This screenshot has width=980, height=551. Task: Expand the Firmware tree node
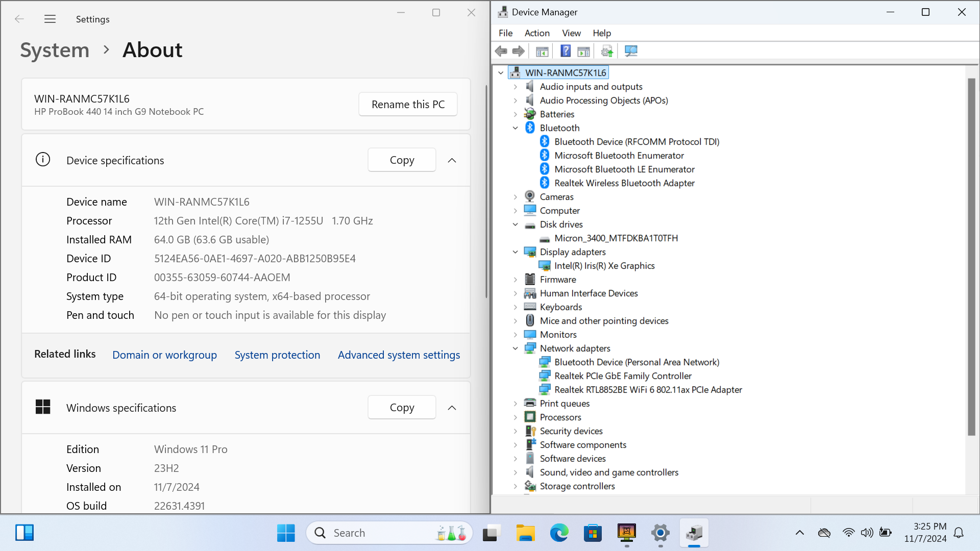(x=515, y=279)
